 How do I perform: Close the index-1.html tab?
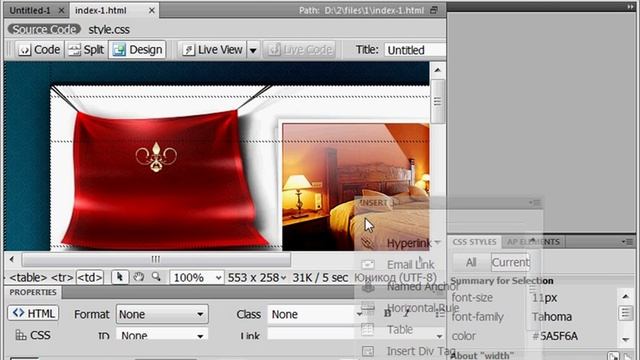tap(151, 11)
